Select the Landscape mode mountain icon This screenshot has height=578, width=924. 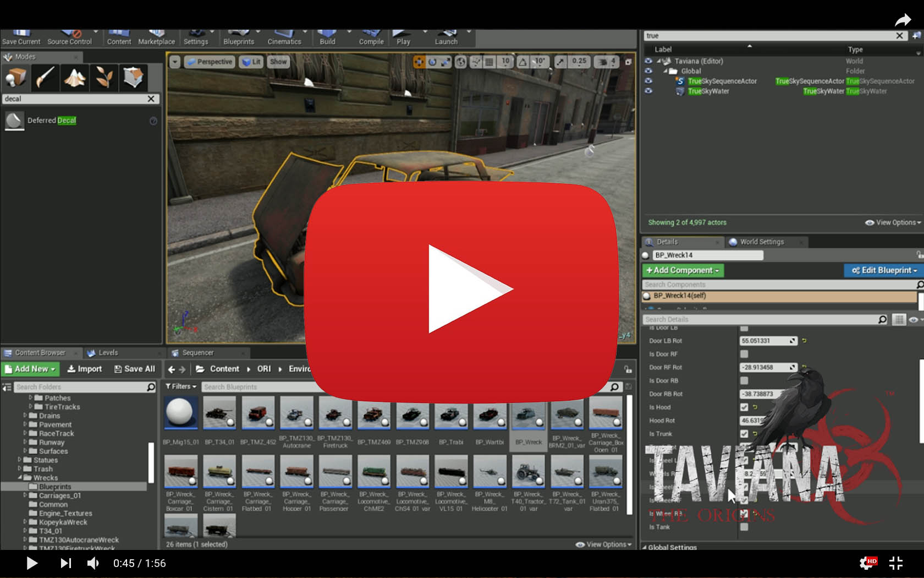coord(74,78)
